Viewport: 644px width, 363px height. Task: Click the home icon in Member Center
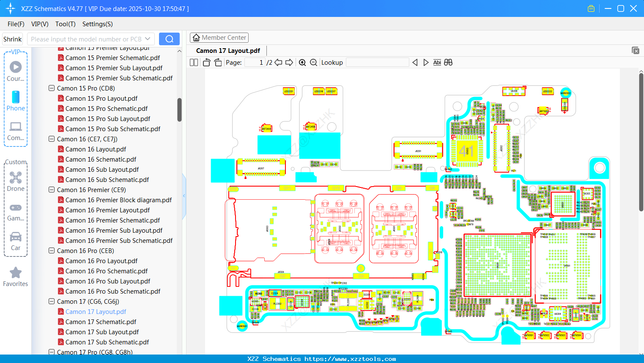pos(196,38)
